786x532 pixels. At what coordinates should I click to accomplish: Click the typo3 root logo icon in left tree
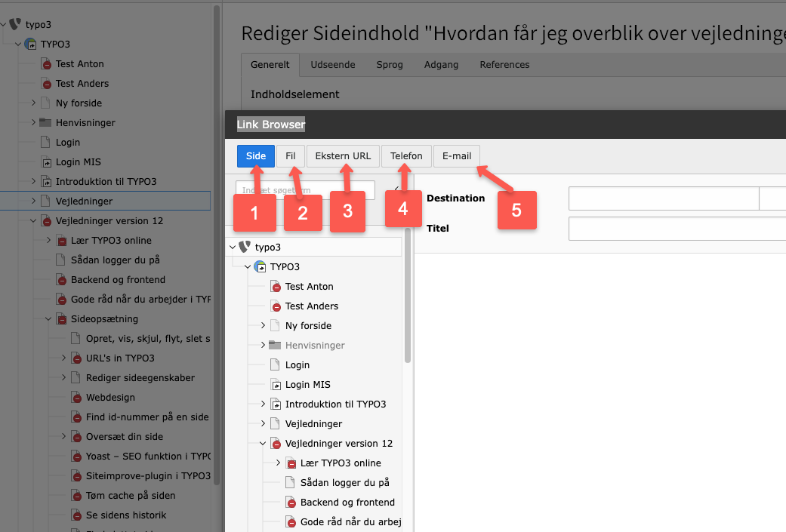click(x=15, y=24)
